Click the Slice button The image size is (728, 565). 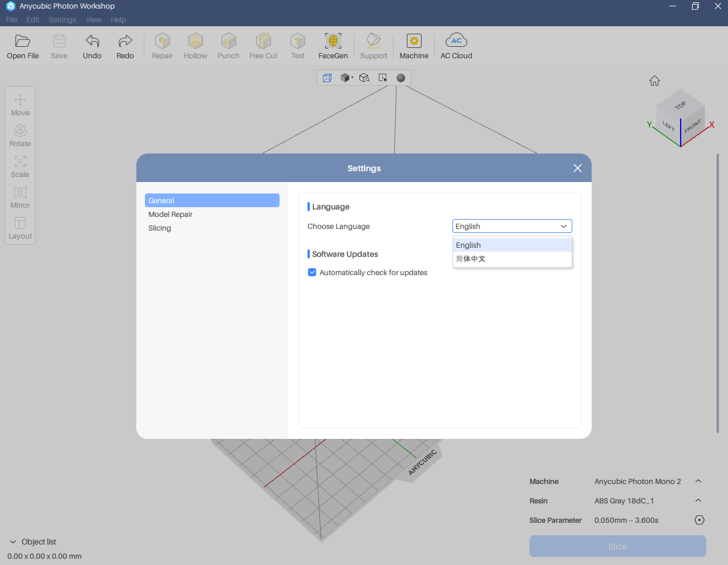(x=618, y=546)
